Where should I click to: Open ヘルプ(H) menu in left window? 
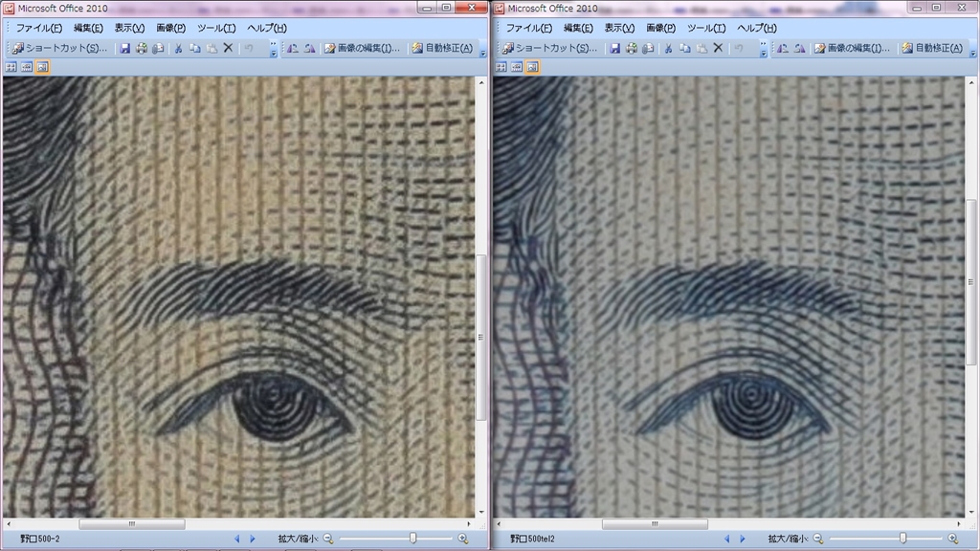click(x=267, y=28)
